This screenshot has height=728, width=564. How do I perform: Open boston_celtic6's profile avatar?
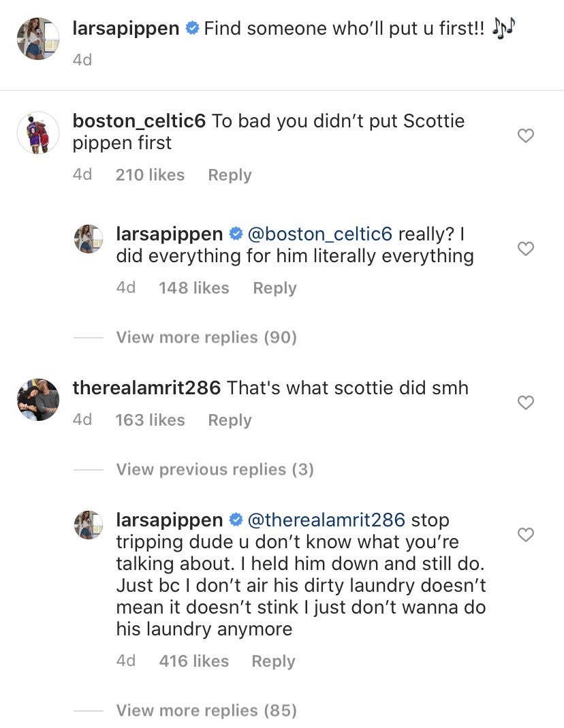point(37,133)
